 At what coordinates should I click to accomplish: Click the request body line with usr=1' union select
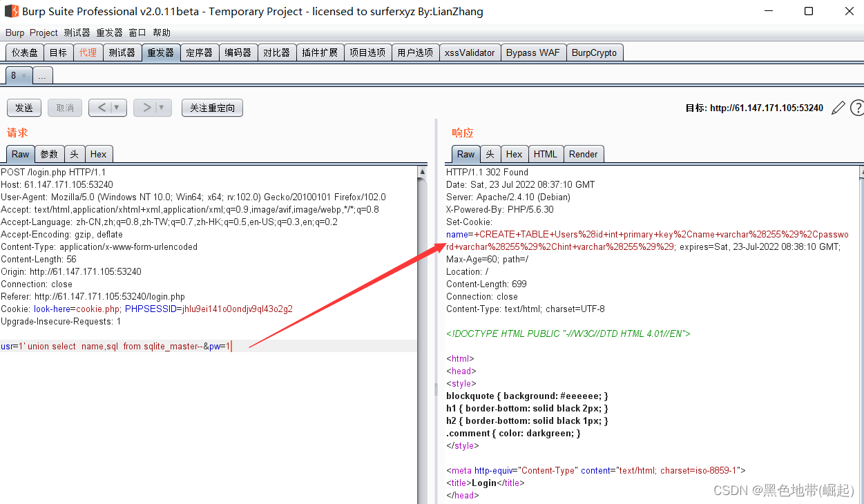pos(209,346)
